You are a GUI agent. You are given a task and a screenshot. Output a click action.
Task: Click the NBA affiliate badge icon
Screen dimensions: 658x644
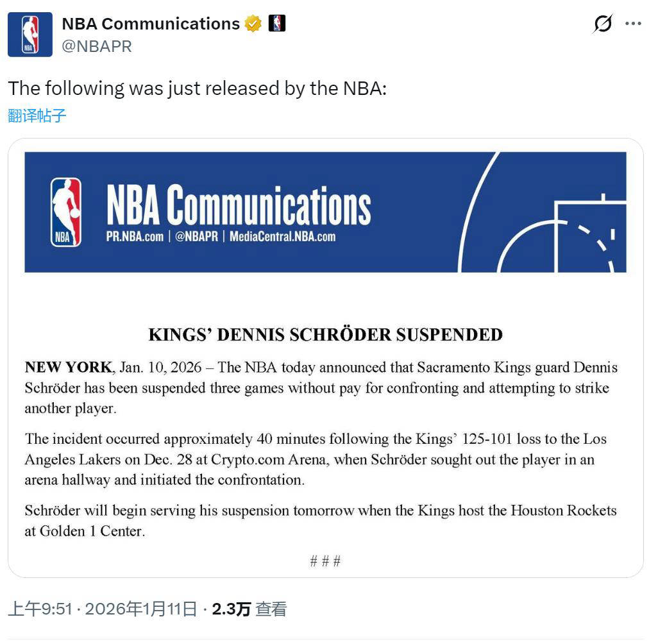tap(277, 24)
